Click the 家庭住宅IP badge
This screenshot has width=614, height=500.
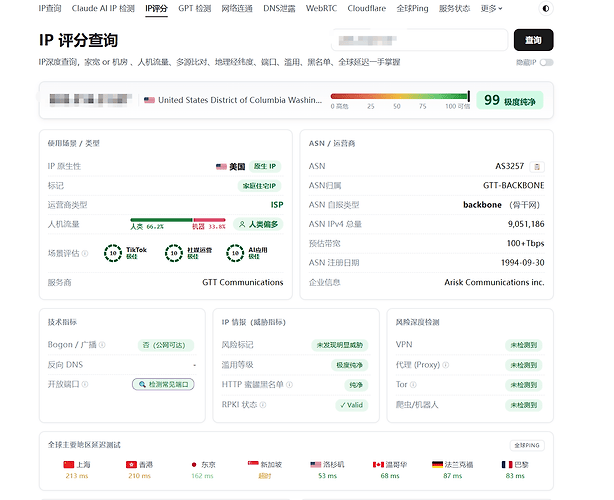pos(259,186)
